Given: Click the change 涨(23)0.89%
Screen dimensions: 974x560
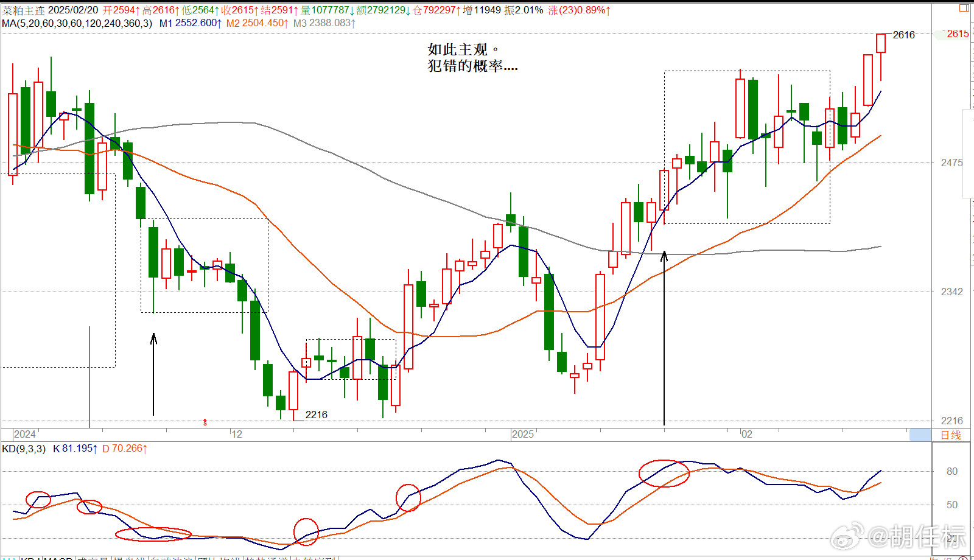Looking at the screenshot, I should point(579,10).
